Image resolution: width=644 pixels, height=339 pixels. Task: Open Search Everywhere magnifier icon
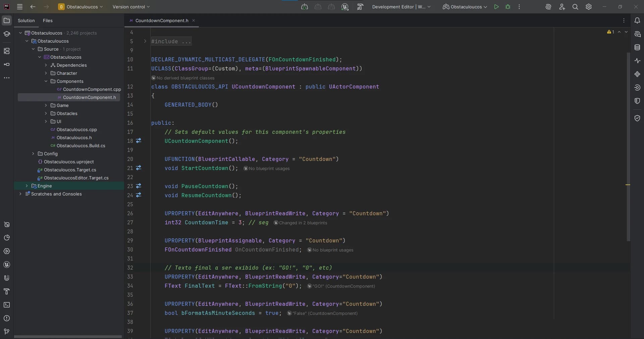575,7
